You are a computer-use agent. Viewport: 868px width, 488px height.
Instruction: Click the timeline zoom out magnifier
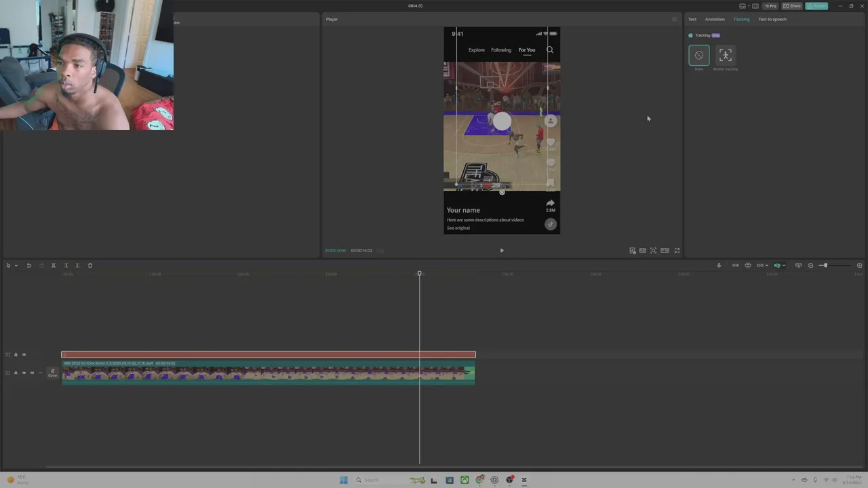810,266
